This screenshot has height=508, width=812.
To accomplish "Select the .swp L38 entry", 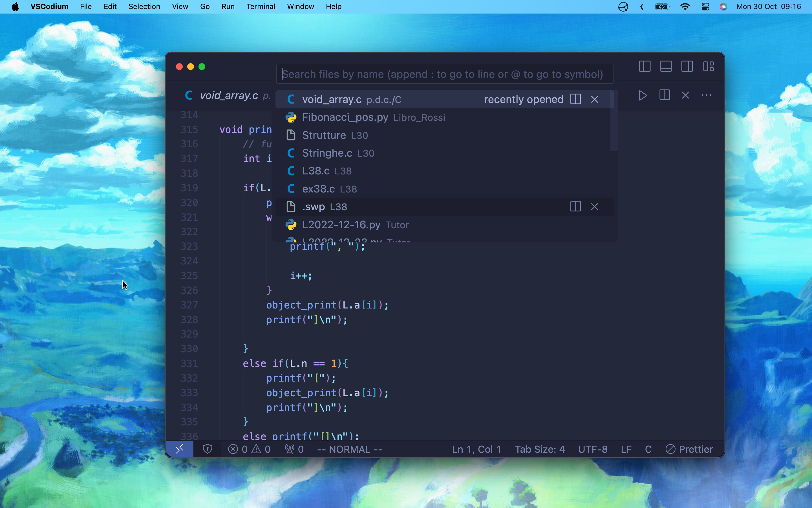I will 445,207.
